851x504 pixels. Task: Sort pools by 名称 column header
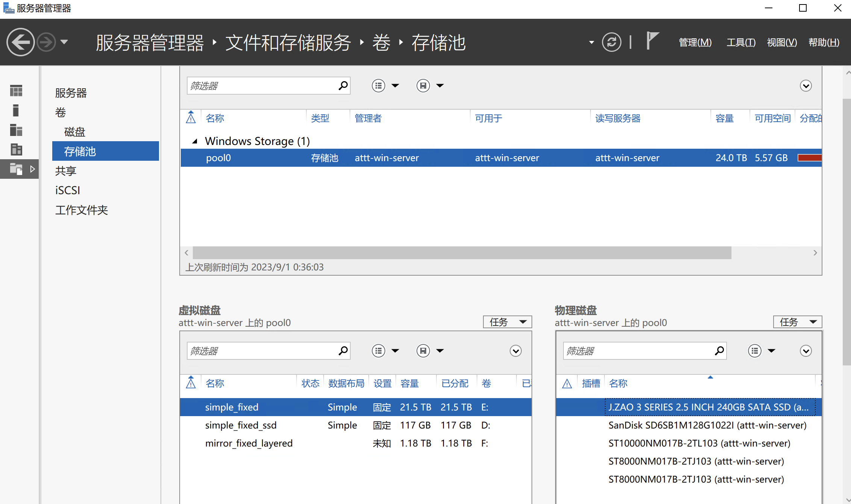point(215,118)
